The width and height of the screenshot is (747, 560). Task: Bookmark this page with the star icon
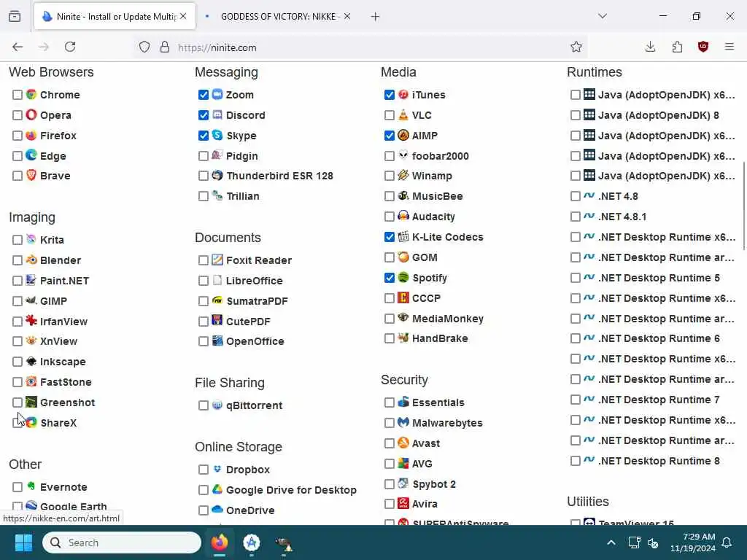tap(576, 47)
